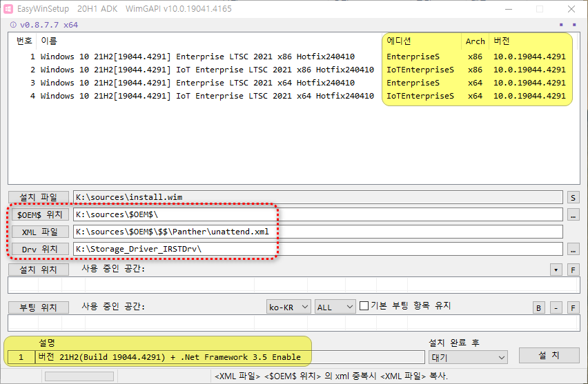Edit the K:\sources\$OEM$\ path field
Image resolution: width=588 pixels, height=384 pixels.
click(318, 214)
